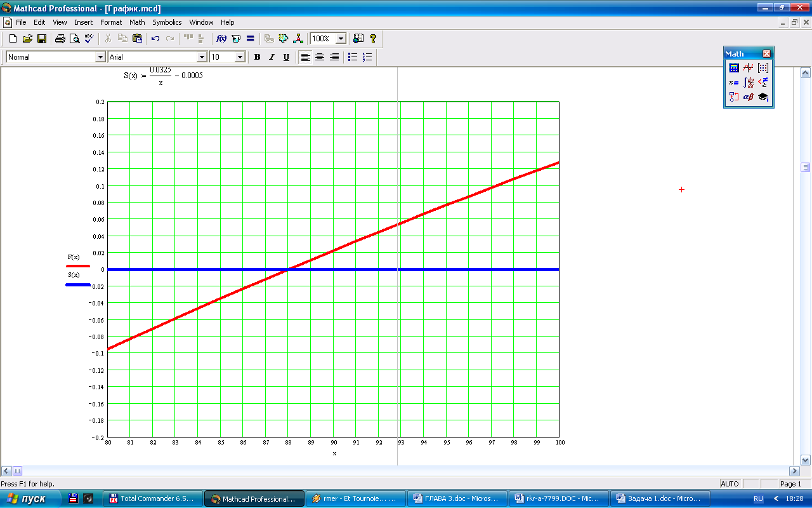
Task: Run spell check from the toolbar
Action: point(89,39)
